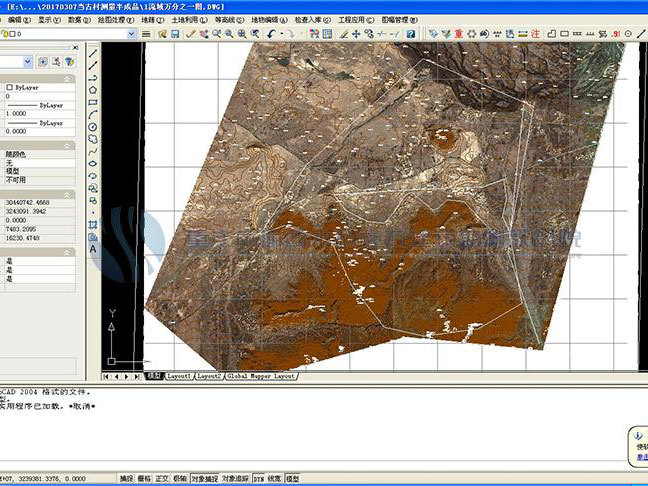
Task: Click the first-tab navigation arrow
Action: coord(107,376)
